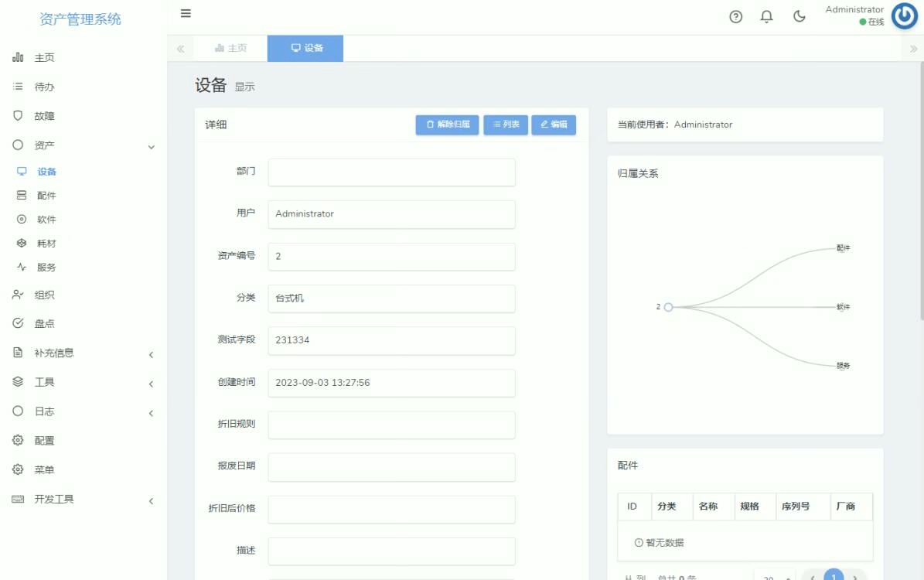Screen dimensions: 924x580
Task: Click the 编辑 button
Action: [x=554, y=125]
